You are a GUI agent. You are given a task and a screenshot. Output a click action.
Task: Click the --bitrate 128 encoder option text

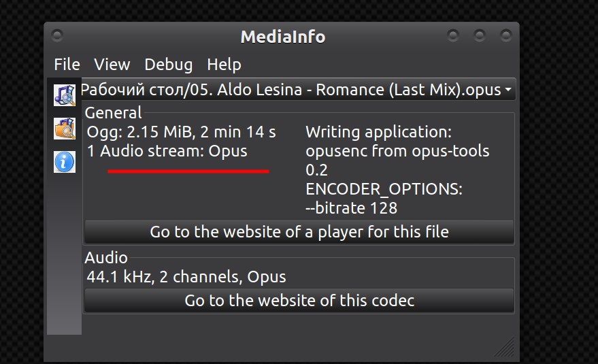tap(351, 208)
